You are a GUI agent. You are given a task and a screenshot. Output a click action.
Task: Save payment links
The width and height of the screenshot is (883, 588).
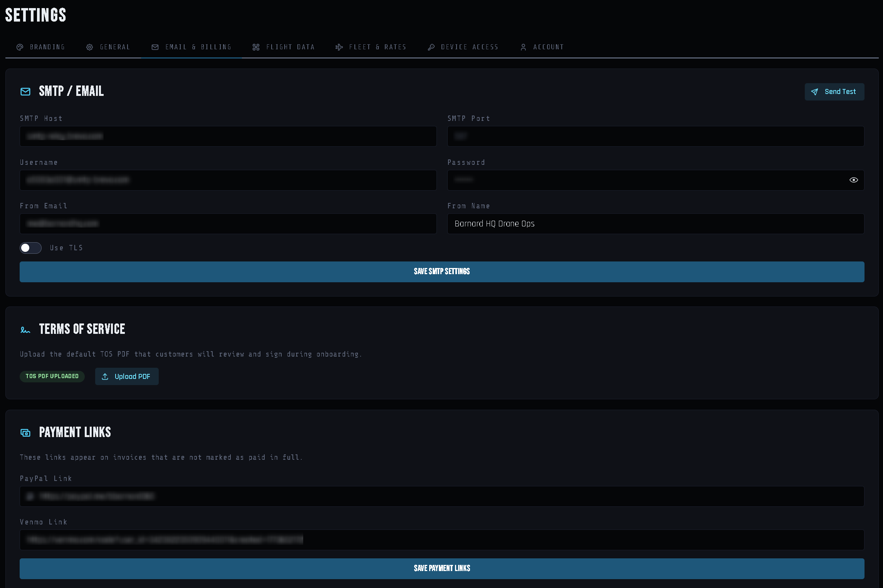tap(442, 569)
